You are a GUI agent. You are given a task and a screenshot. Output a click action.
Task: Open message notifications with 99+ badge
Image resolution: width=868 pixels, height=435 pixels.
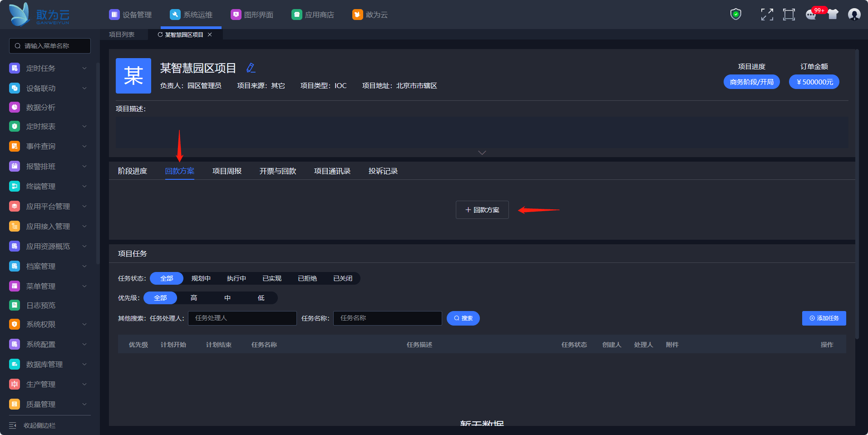(811, 15)
